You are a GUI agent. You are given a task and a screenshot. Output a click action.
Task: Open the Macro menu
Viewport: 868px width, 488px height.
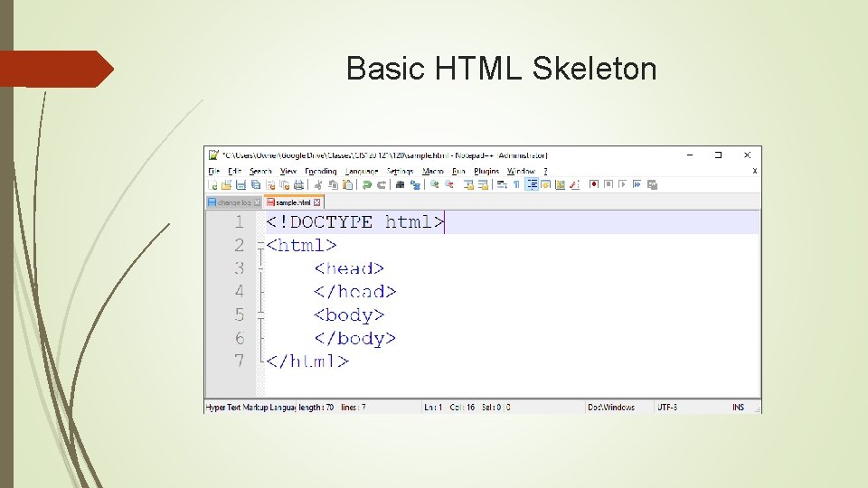click(x=432, y=171)
